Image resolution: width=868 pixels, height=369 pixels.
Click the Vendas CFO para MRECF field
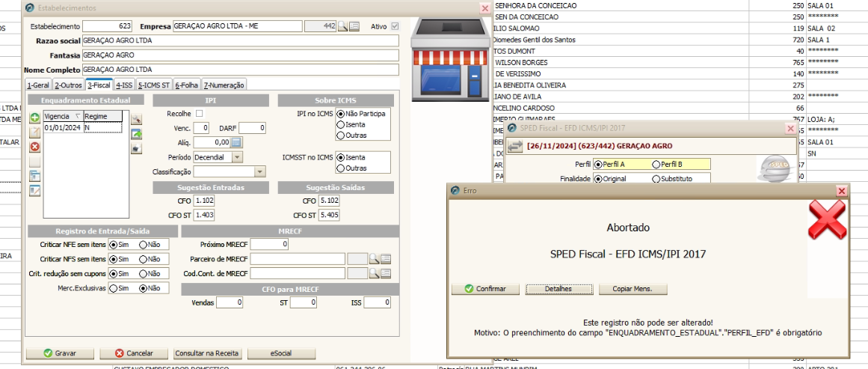point(230,302)
